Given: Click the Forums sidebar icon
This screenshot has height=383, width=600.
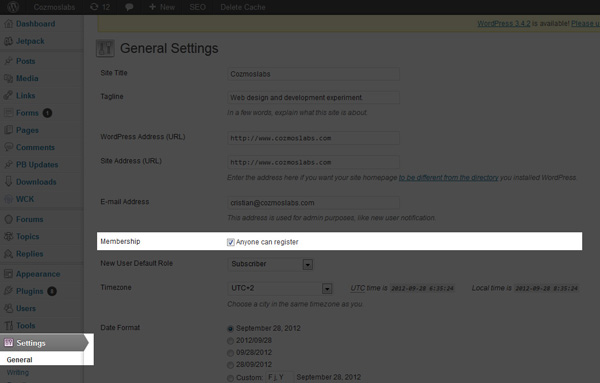Looking at the screenshot, I should [x=8, y=219].
